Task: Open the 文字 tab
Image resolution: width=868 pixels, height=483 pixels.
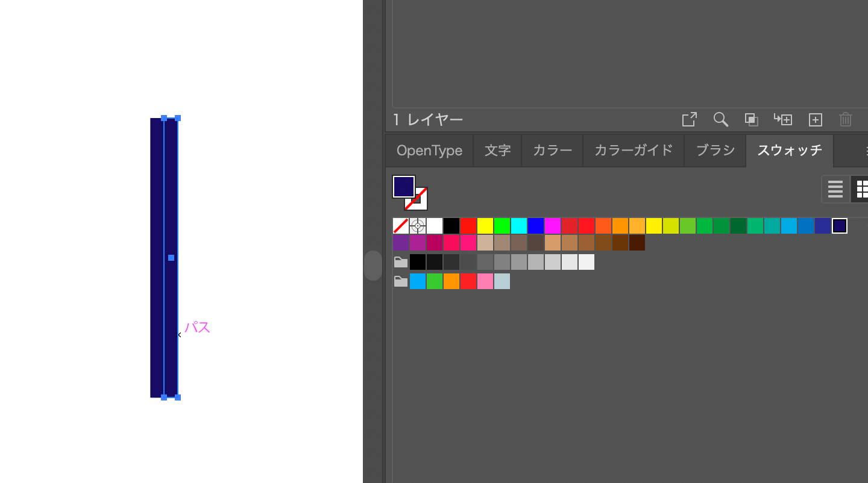Action: tap(497, 151)
